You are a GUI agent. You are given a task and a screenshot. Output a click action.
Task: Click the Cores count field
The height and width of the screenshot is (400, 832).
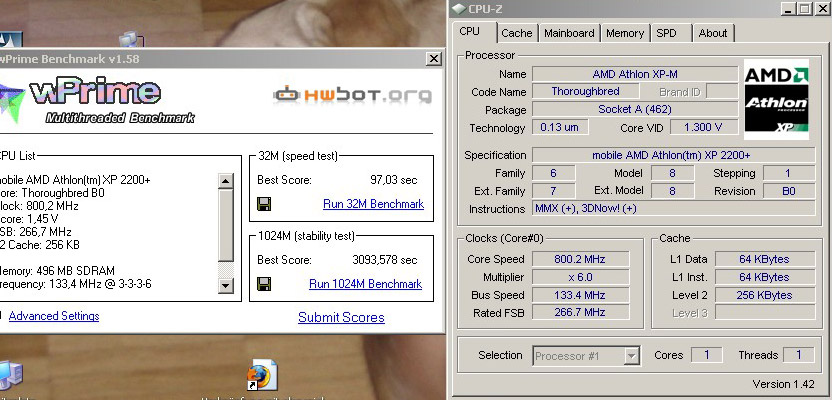click(x=706, y=355)
